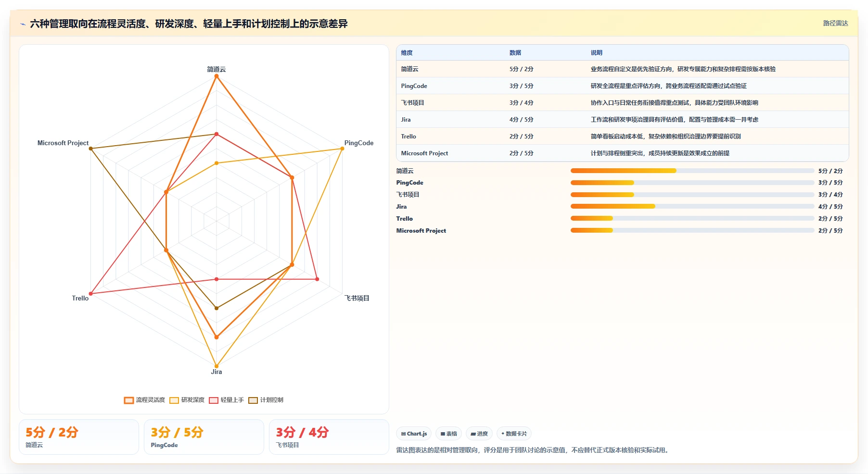Click the PingCode radar axis label

point(359,143)
